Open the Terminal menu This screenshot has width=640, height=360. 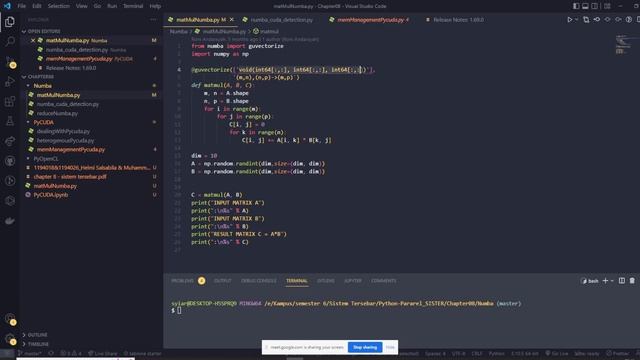[x=133, y=6]
